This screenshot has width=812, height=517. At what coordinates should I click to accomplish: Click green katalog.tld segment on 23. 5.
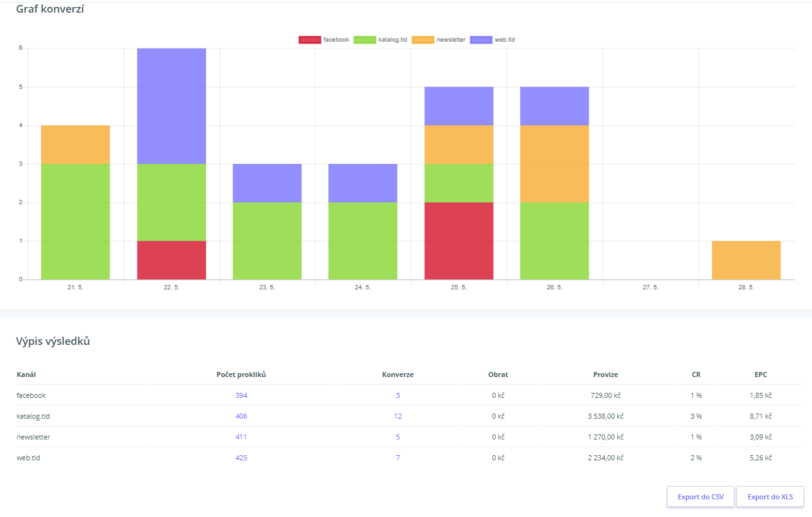267,241
